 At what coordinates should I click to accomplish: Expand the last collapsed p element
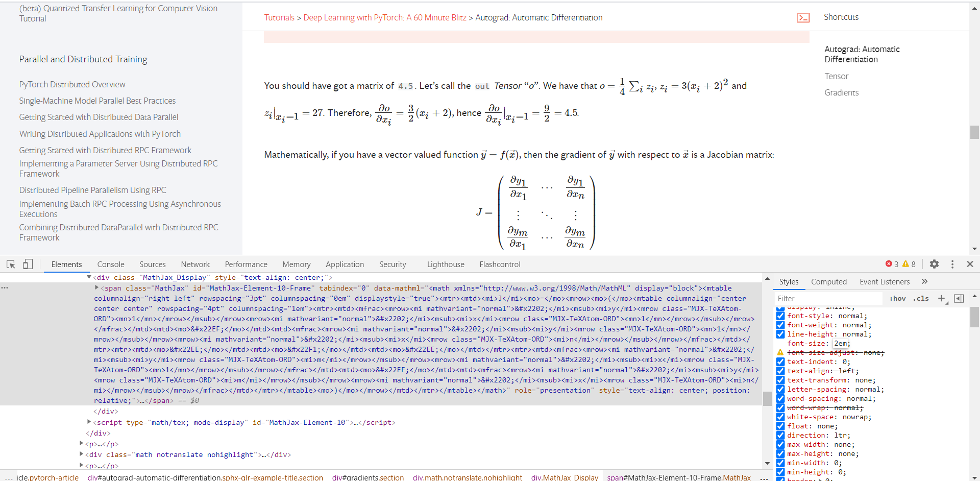[81, 465]
